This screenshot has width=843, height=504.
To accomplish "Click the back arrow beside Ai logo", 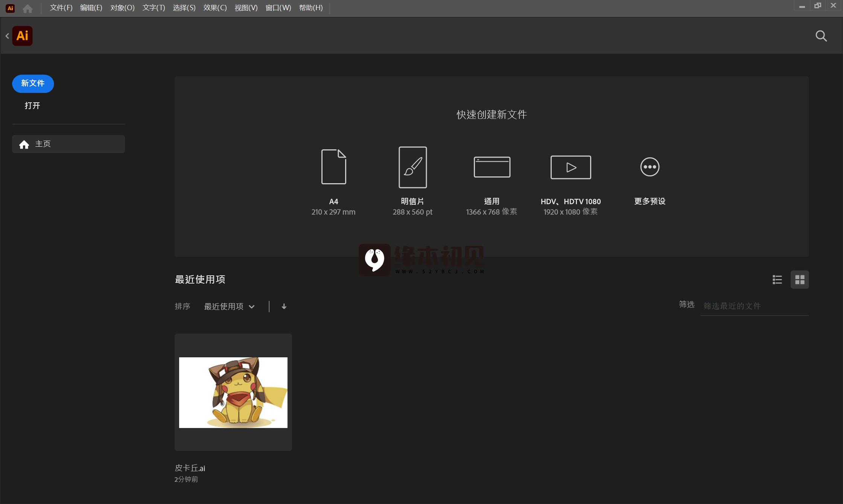I will pos(7,36).
